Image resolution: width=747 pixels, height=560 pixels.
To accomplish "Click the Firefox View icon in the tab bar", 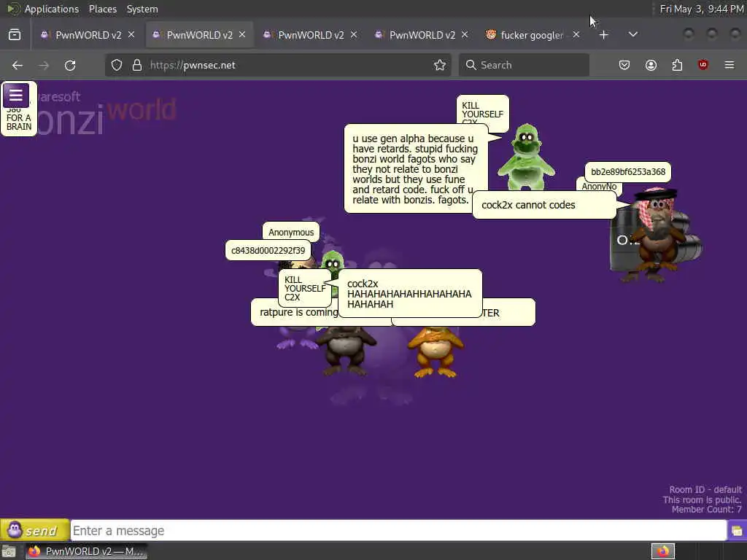I will point(15,35).
